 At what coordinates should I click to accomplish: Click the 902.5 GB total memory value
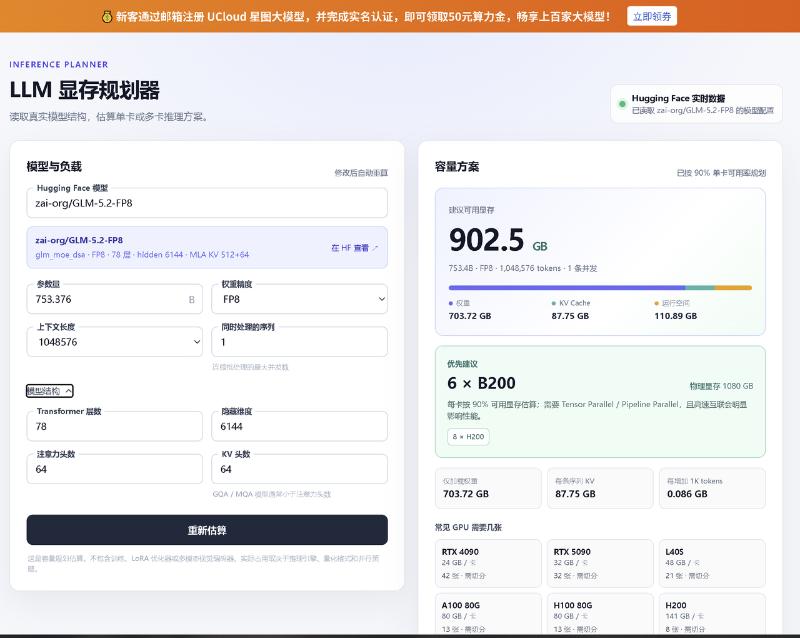(x=498, y=240)
